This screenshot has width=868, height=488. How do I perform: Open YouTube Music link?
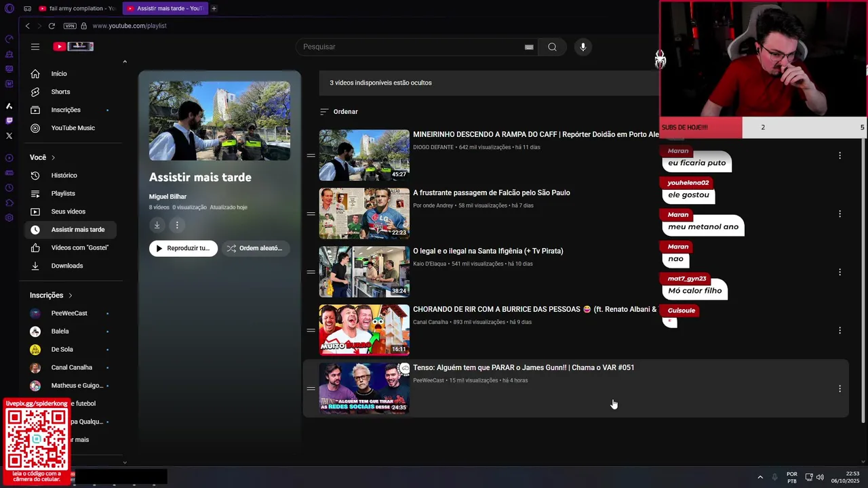(71, 128)
